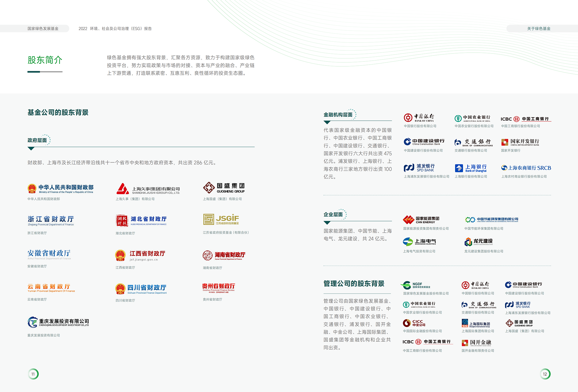Click the JSGIF Jiangsu government fund logo
Screen dimensions: 578x392
221,219
